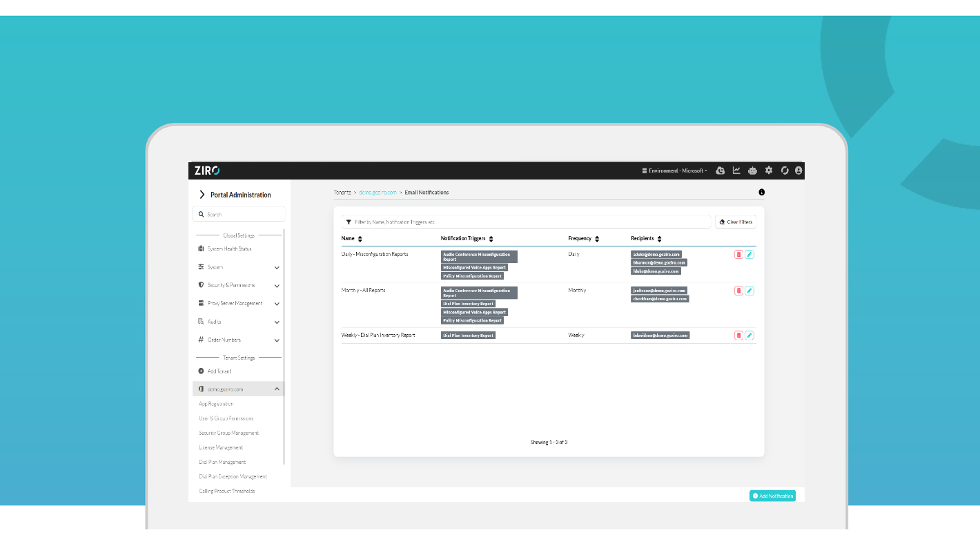
Task: Open the user profile icon
Action: click(798, 171)
